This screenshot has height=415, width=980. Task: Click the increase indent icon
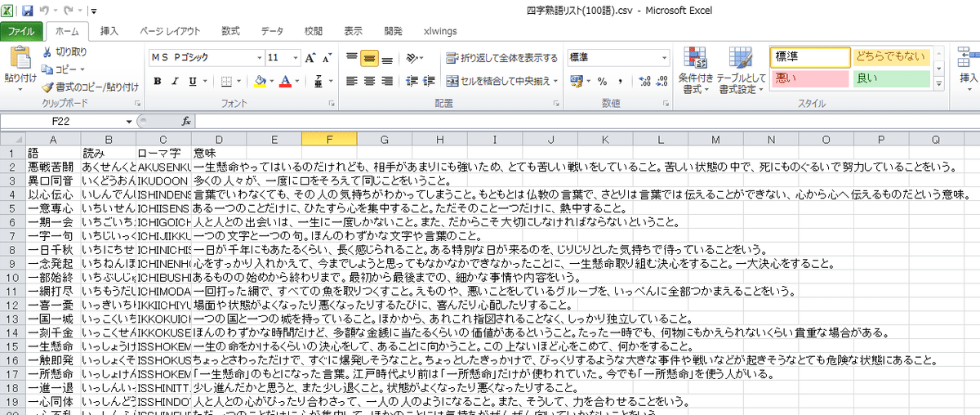click(427, 81)
